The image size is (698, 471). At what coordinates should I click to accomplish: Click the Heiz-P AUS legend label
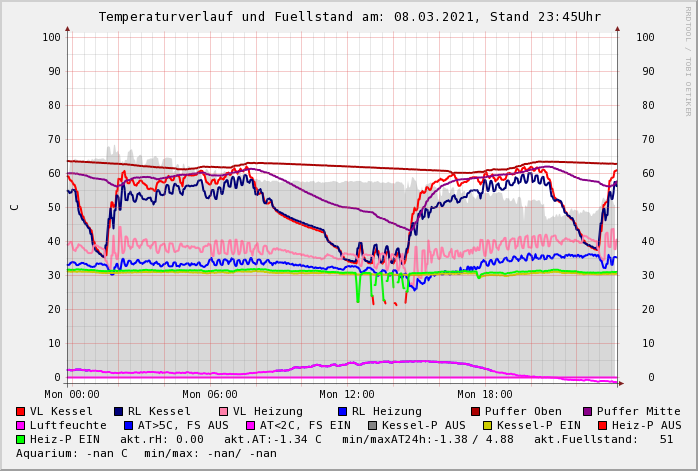646,425
